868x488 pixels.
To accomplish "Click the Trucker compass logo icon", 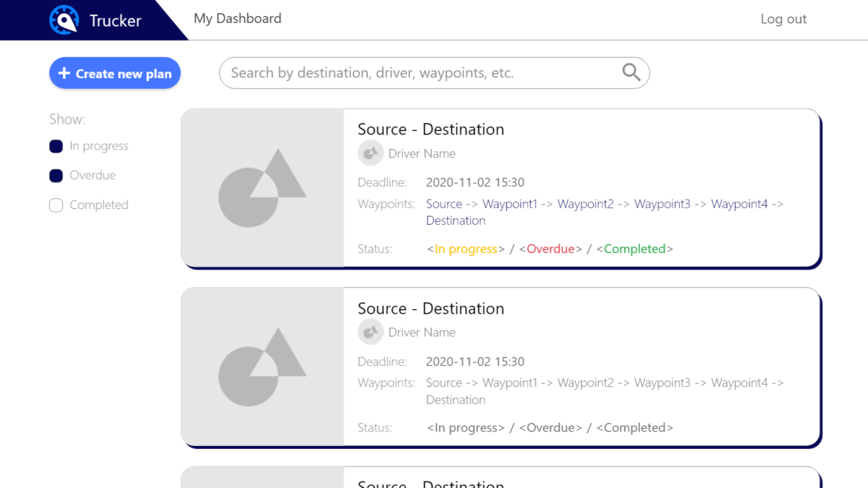I will pyautogui.click(x=64, y=20).
